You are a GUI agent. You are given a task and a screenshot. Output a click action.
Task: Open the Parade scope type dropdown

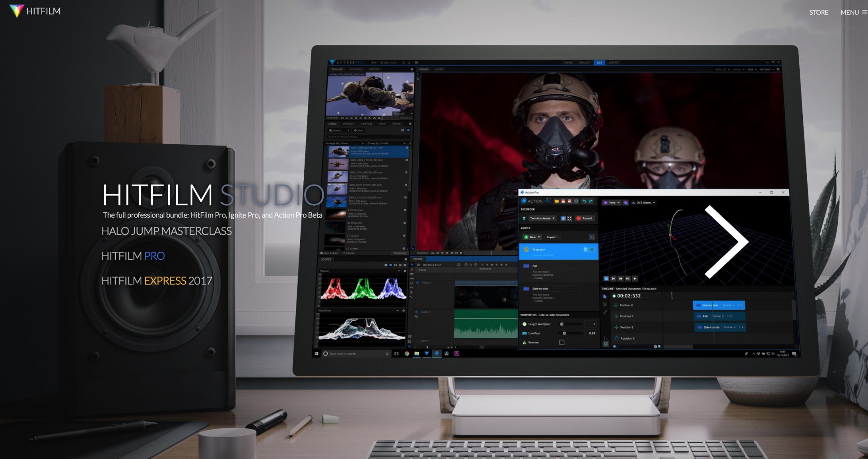[x=399, y=271]
